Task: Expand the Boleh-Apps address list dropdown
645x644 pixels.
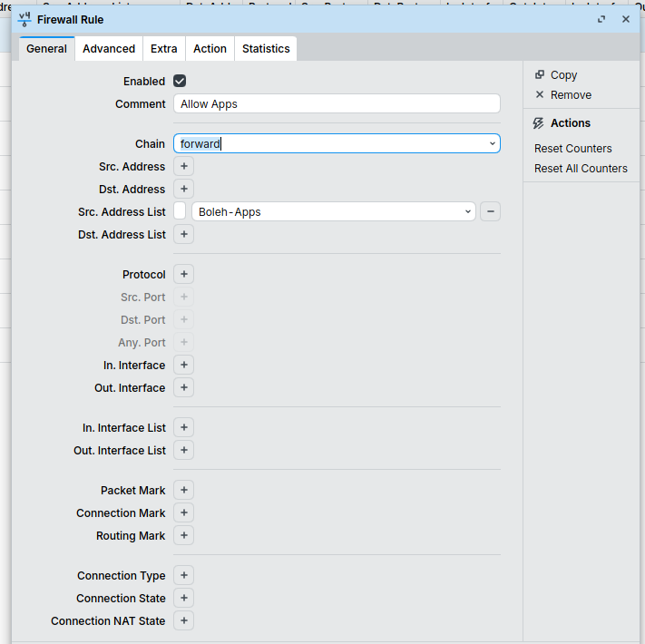Action: tap(333, 211)
